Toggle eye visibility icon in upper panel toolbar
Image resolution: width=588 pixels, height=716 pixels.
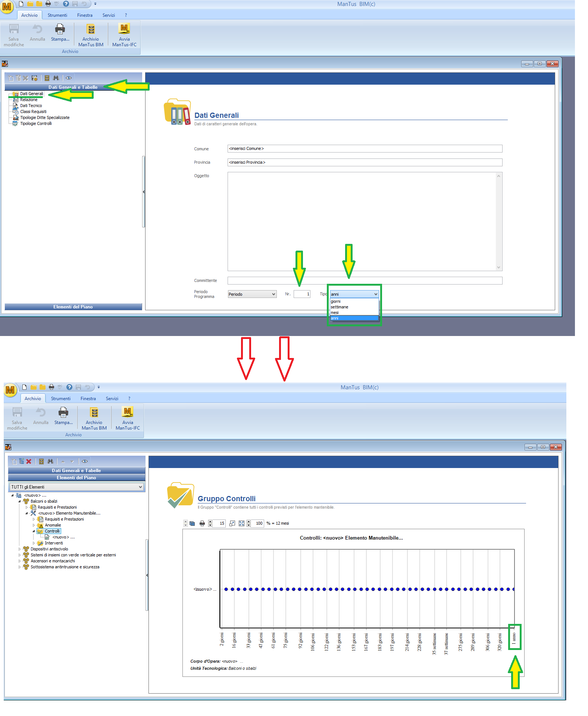(x=69, y=78)
